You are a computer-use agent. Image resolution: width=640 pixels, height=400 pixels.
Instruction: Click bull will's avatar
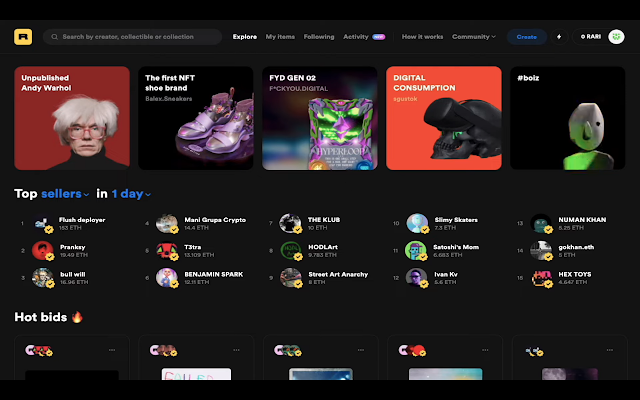coord(43,278)
